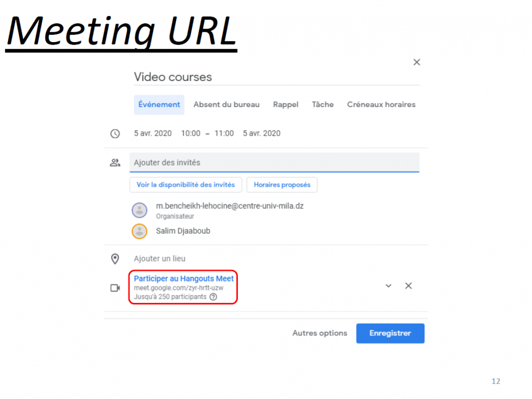Click the organizer's avatar icon
532x399 pixels.
(x=139, y=210)
